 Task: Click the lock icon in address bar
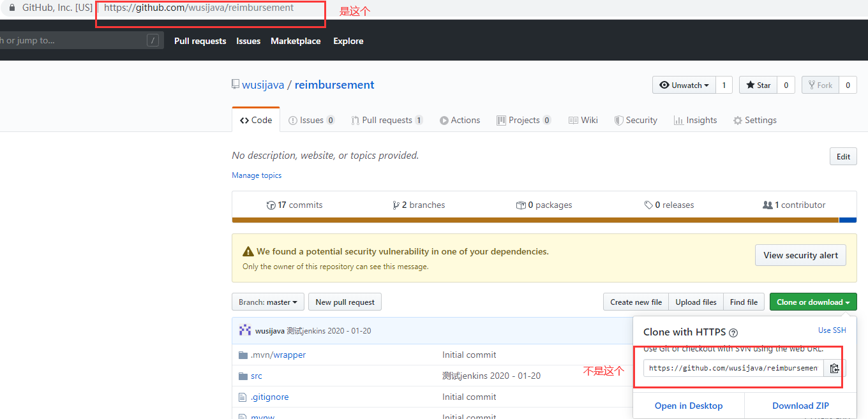coord(11,8)
